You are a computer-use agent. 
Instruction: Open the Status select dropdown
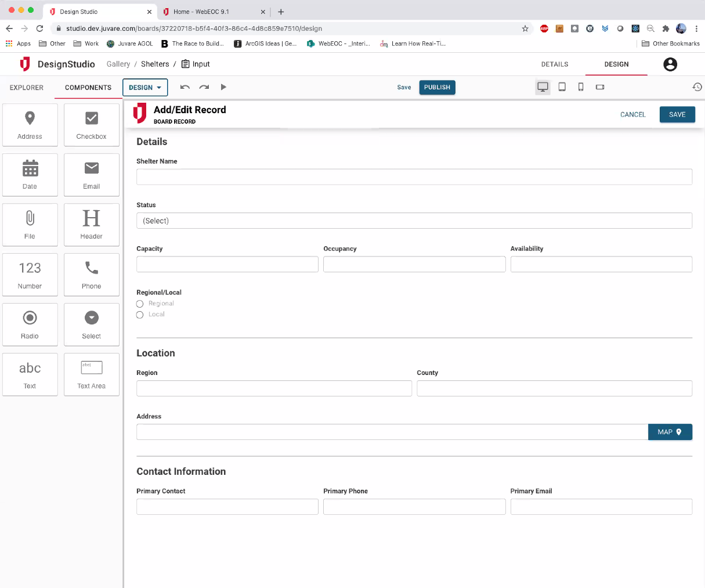click(x=414, y=221)
